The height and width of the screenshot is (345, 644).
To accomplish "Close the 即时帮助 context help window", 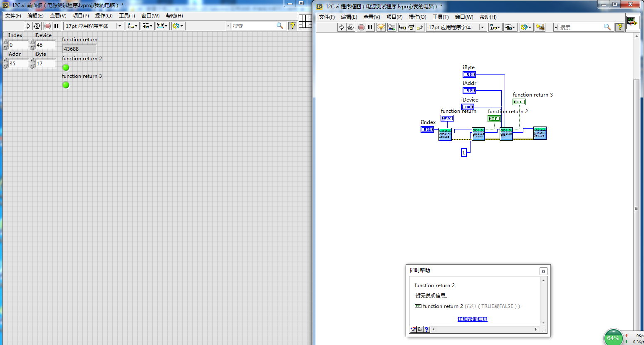I will [543, 271].
